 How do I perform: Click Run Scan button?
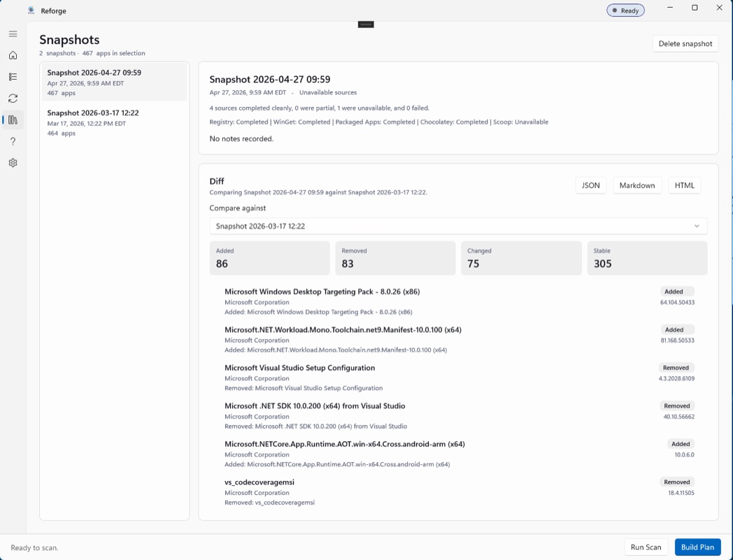pos(646,547)
